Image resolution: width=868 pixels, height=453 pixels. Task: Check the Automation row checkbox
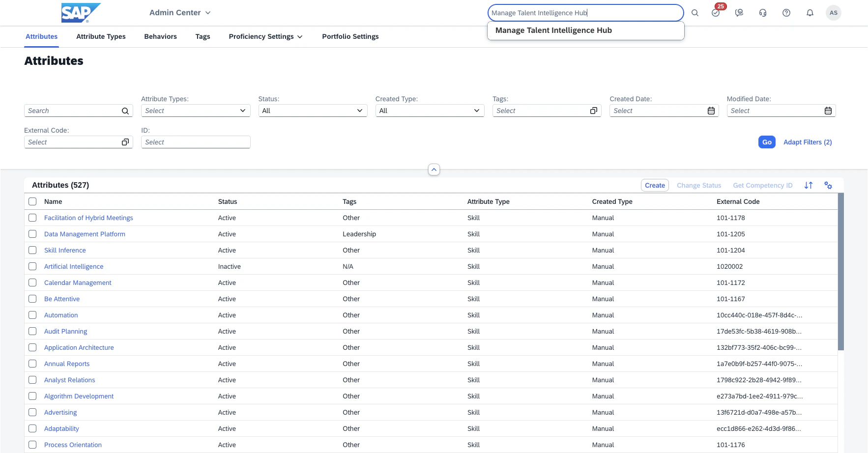32,315
